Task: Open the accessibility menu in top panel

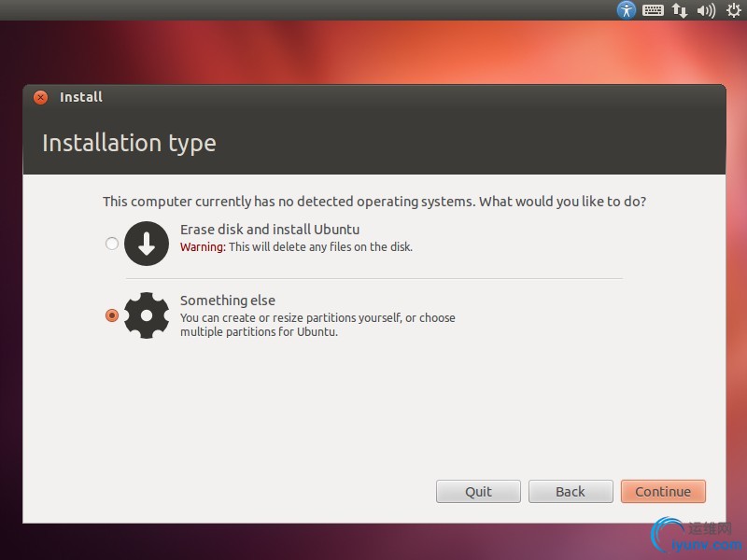Action: point(627,9)
